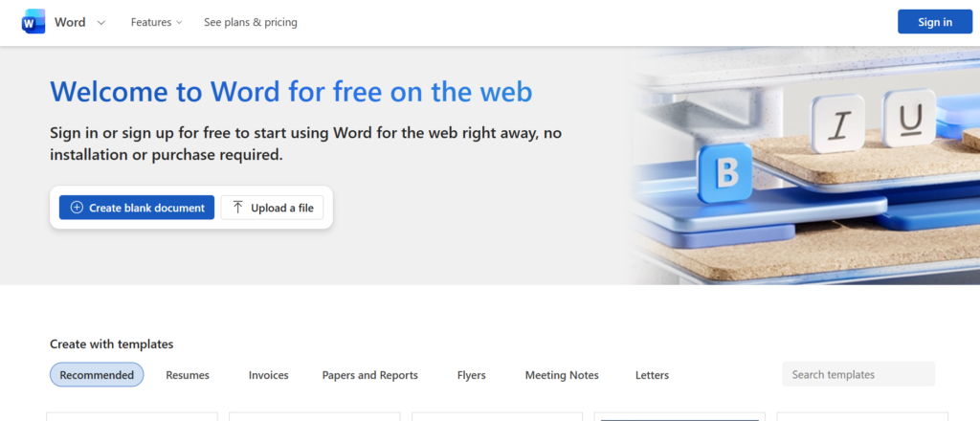Click the blue Bold B tile
Image resolution: width=980 pixels, height=421 pixels.
tap(727, 175)
